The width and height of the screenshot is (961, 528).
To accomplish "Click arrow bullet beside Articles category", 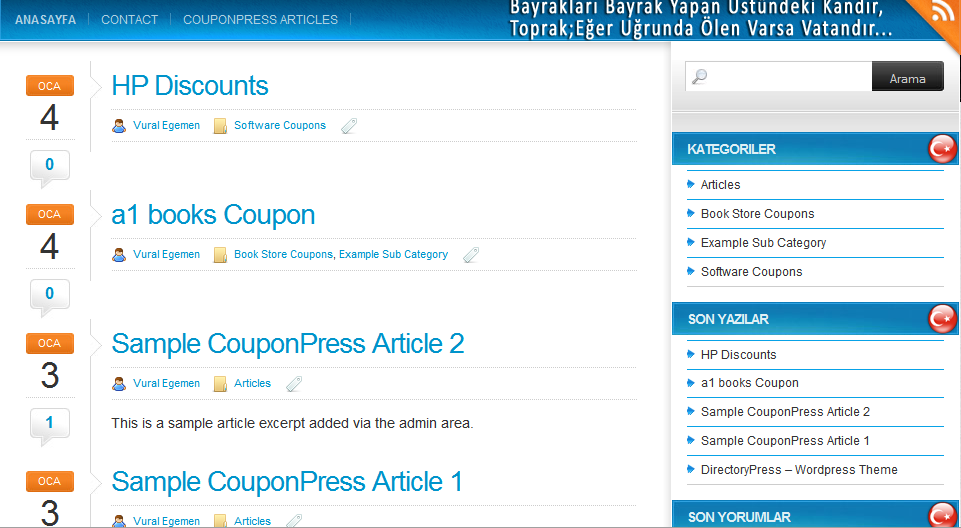I will click(x=691, y=184).
